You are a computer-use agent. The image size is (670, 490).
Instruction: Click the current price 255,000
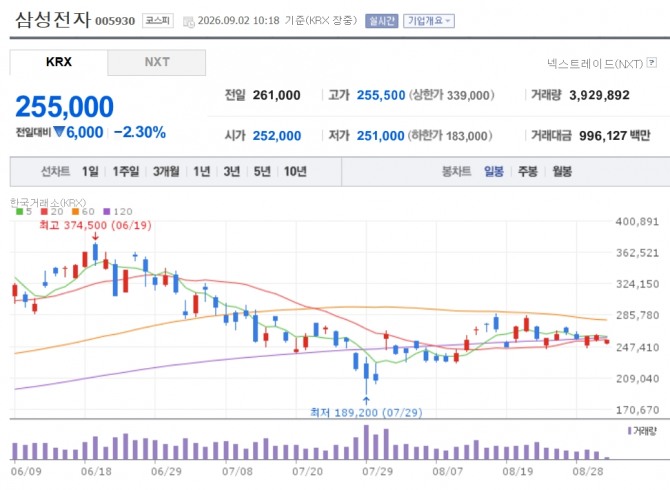click(65, 106)
